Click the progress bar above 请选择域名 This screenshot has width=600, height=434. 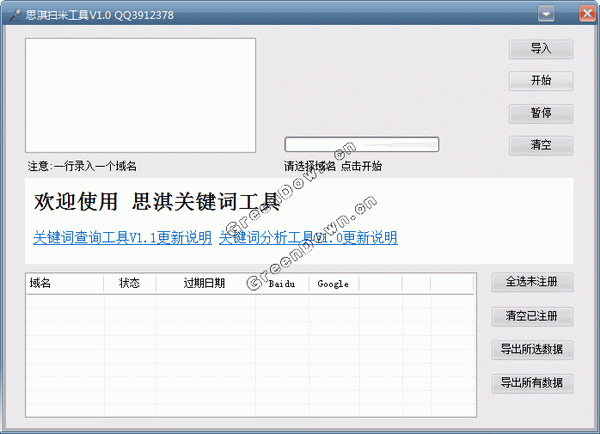pyautogui.click(x=361, y=144)
